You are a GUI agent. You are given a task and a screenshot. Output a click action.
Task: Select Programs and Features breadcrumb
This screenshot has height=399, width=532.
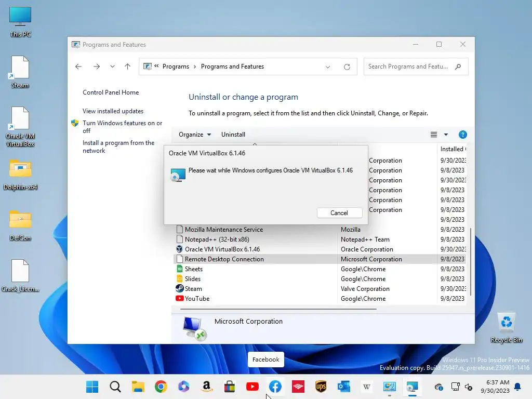coord(232,66)
